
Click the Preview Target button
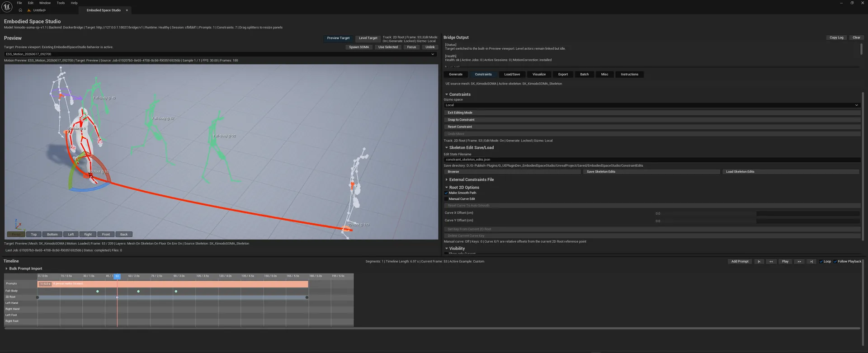click(x=338, y=38)
